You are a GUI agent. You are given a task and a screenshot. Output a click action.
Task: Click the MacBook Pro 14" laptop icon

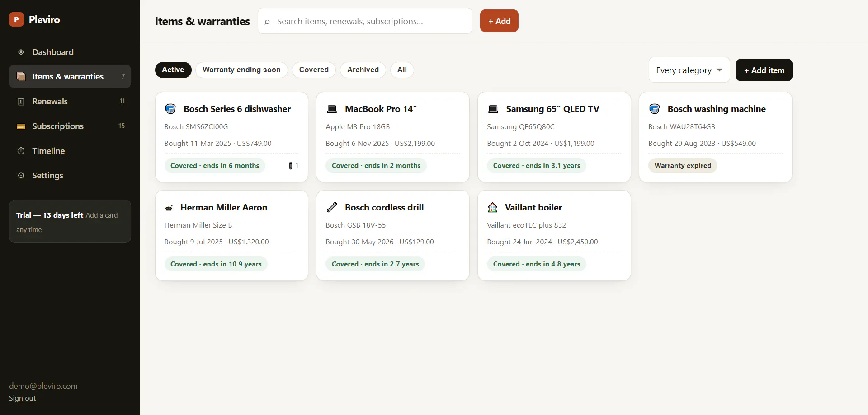click(332, 109)
